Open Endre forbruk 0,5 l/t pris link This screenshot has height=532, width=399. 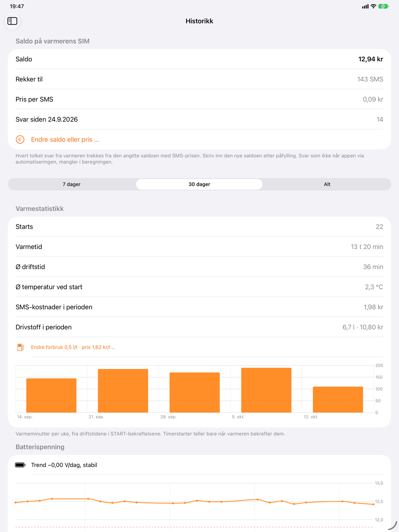pyautogui.click(x=73, y=347)
